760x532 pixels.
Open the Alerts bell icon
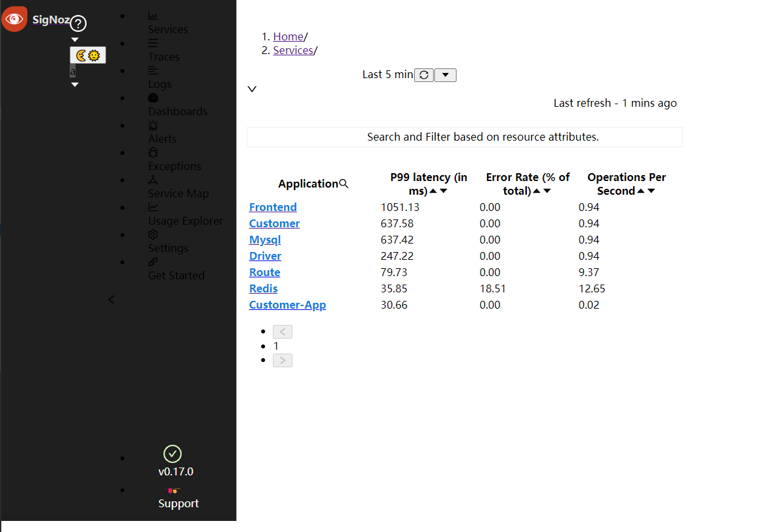click(152, 124)
